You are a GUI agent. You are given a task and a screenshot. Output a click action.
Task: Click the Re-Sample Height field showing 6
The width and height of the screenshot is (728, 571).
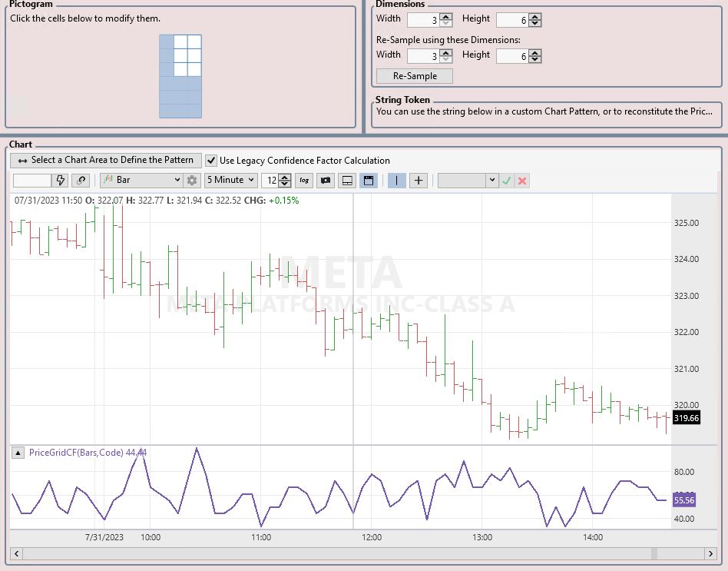[512, 56]
